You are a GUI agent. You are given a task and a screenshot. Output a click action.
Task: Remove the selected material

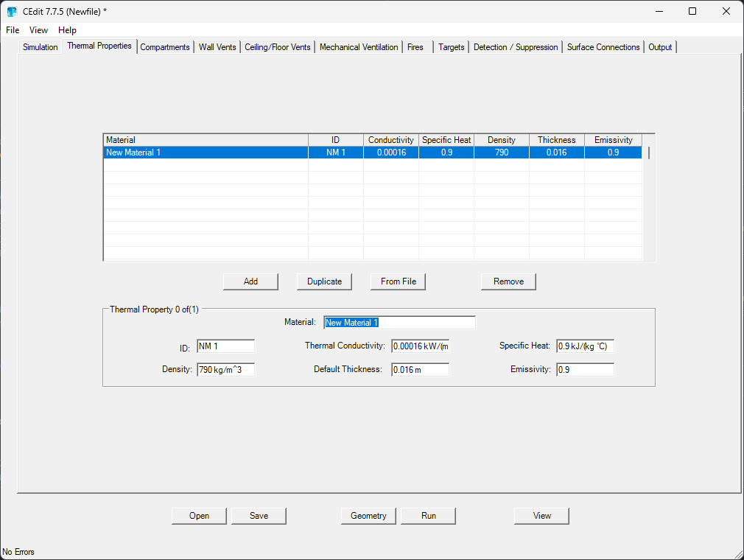[x=508, y=281]
